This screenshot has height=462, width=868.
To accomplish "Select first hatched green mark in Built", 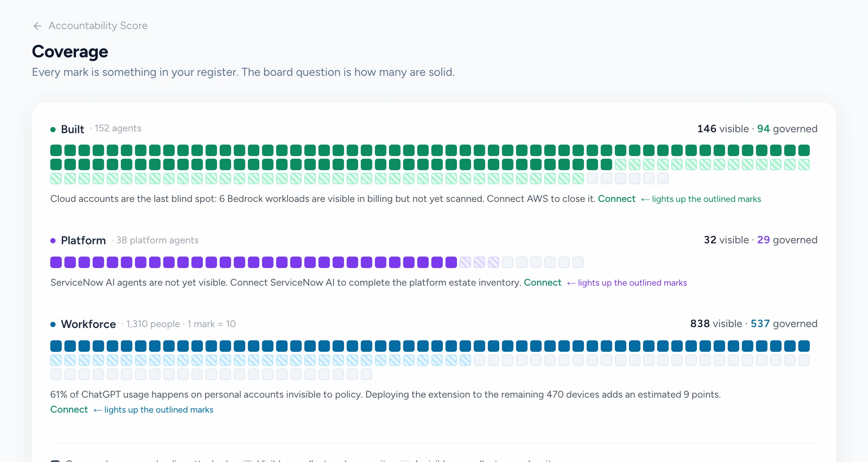I will pyautogui.click(x=621, y=164).
